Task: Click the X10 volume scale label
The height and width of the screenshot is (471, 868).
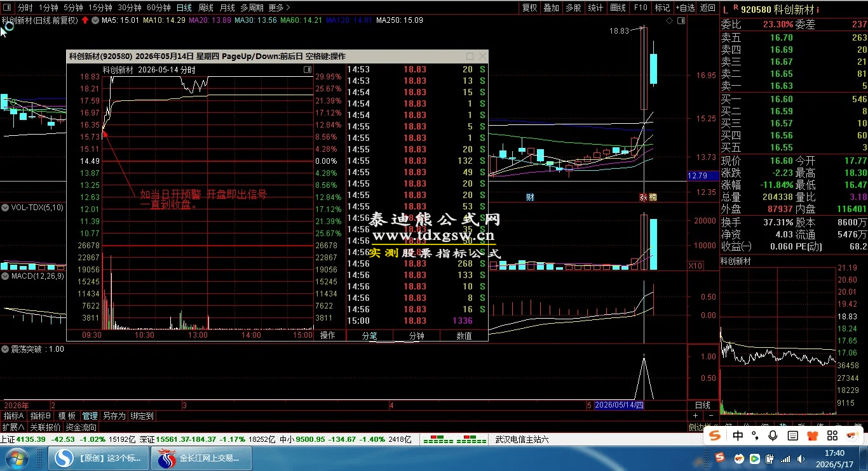Action: pos(695,265)
